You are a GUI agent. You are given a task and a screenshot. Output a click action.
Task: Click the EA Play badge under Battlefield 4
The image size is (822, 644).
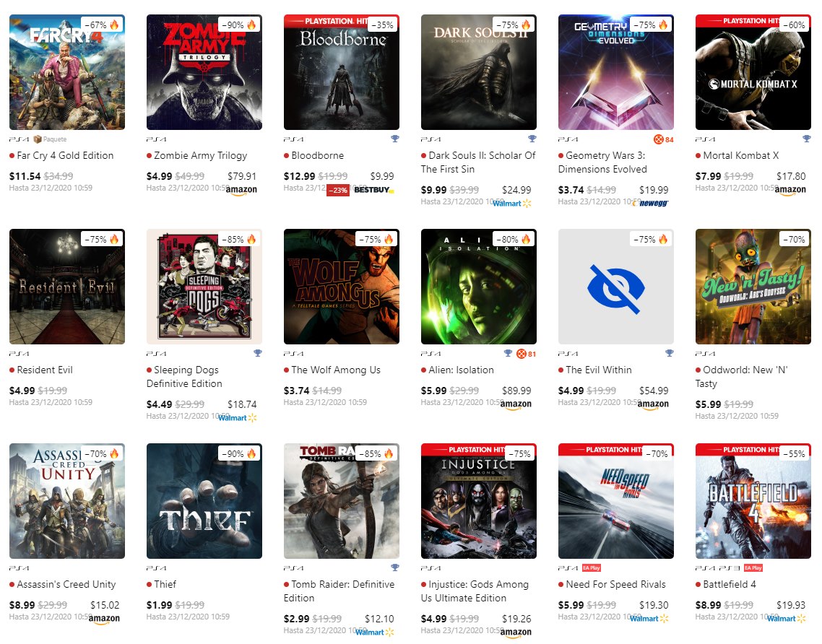tap(753, 568)
